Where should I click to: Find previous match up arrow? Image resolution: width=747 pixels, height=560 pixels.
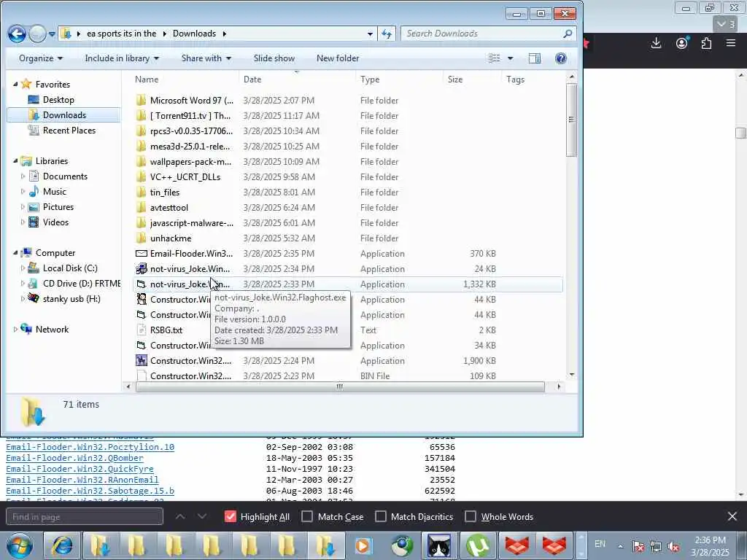point(180,516)
